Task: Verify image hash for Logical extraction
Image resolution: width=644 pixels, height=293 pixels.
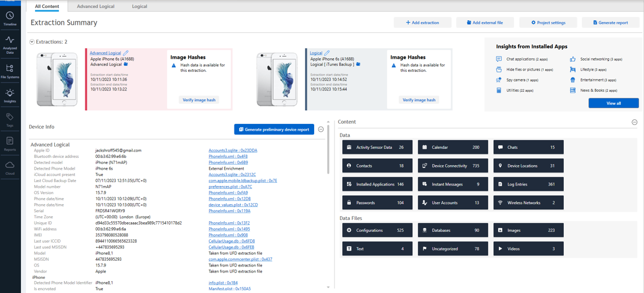Action: click(x=419, y=100)
